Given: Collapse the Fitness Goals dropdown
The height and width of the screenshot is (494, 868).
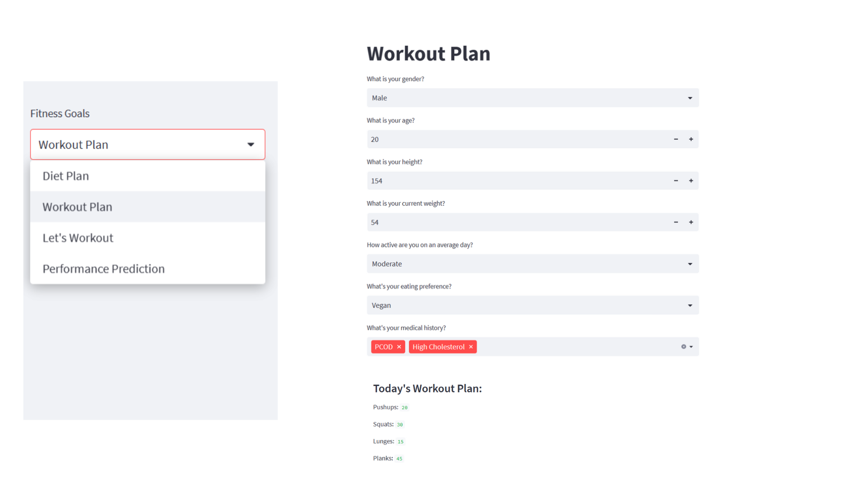Looking at the screenshot, I should pos(250,144).
